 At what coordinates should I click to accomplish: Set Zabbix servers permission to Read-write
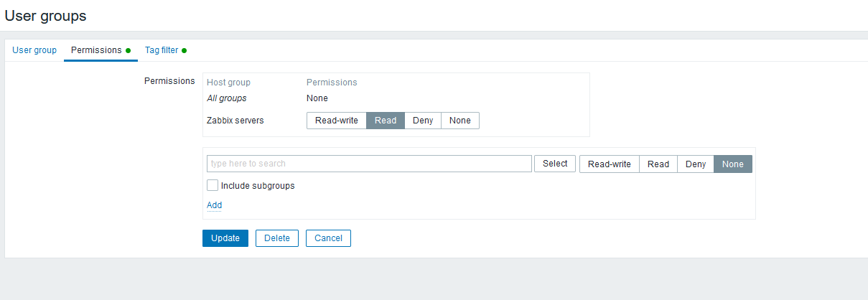336,121
